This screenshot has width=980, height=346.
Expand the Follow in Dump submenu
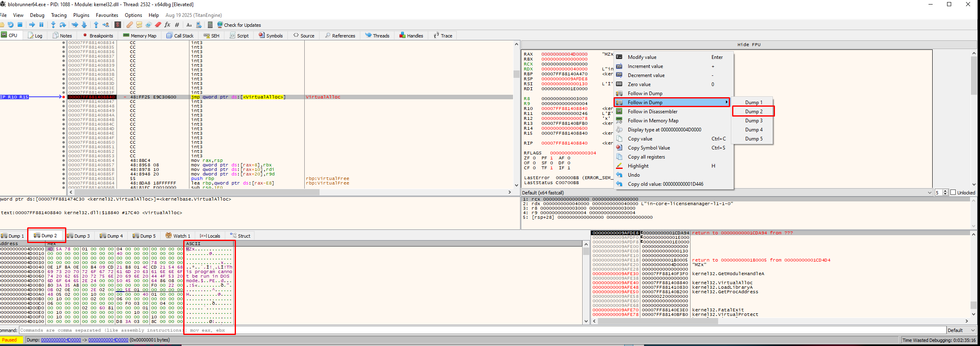click(x=672, y=102)
